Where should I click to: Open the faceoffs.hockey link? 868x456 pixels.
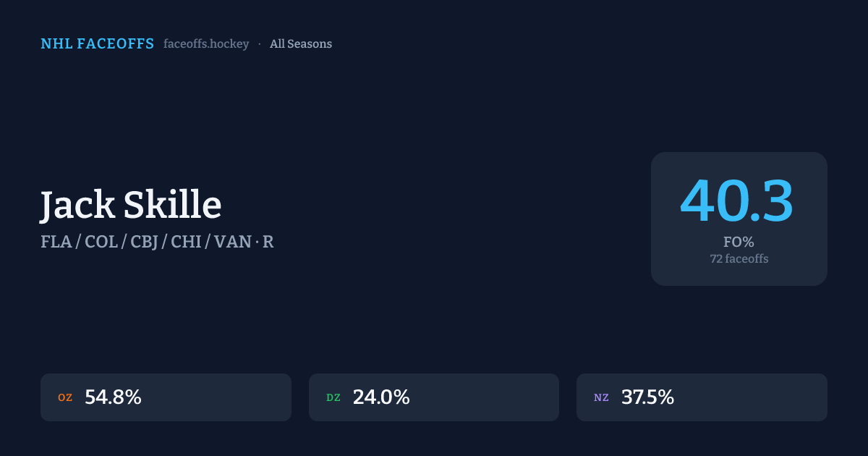(x=206, y=44)
